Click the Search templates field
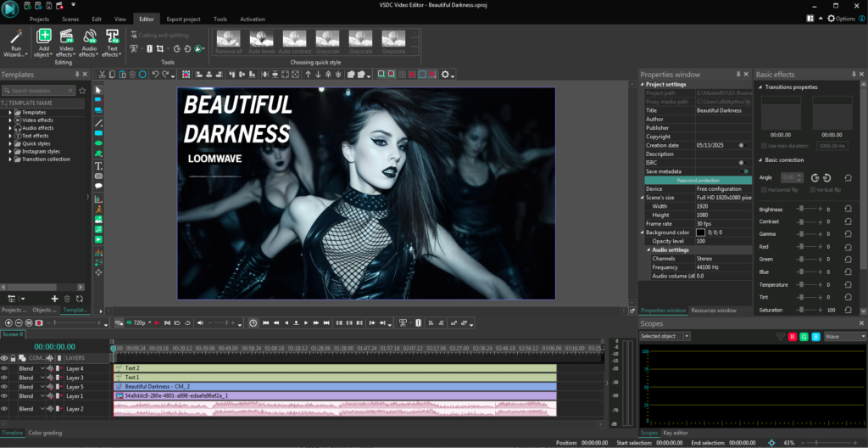Screen dimensions: 868x448 pos(39,91)
